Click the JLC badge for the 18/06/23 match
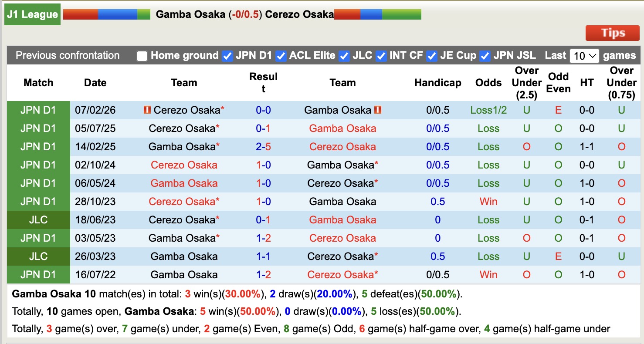 (x=38, y=220)
